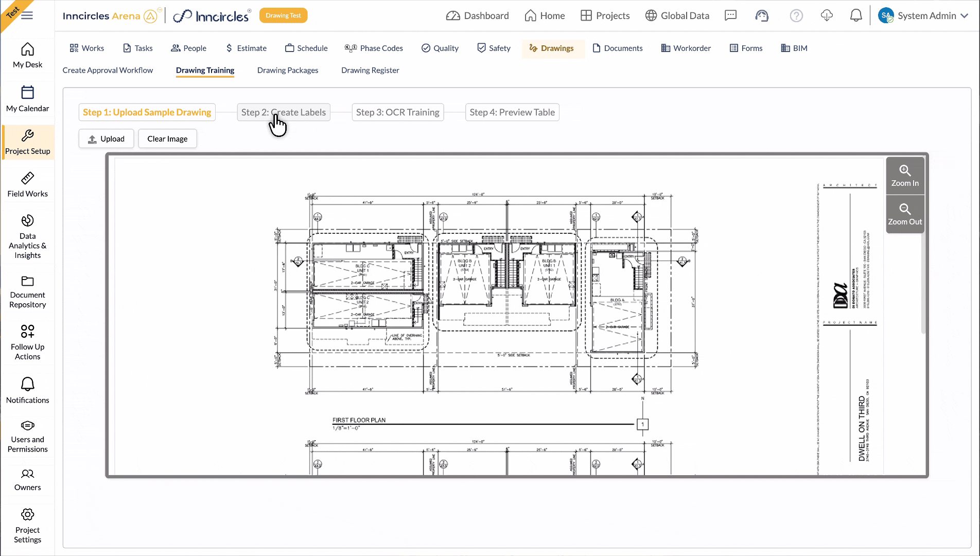
Task: Zoom In on the drawing
Action: 905,176
